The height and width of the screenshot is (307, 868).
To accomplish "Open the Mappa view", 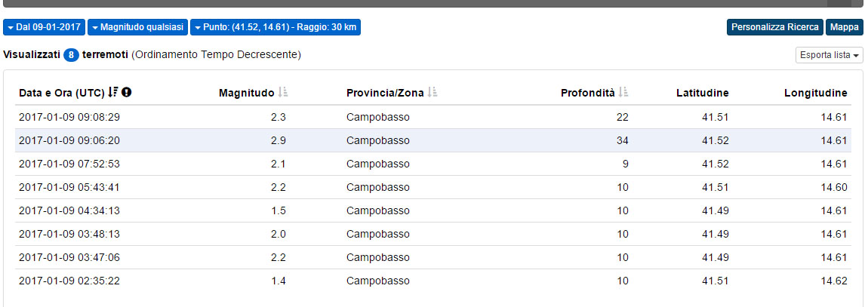I will click(x=845, y=27).
